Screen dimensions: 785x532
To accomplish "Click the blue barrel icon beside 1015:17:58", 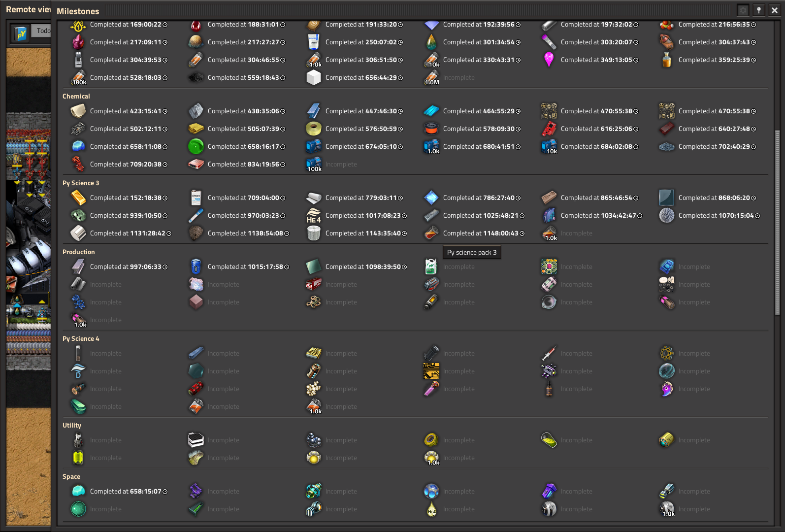I will point(196,267).
